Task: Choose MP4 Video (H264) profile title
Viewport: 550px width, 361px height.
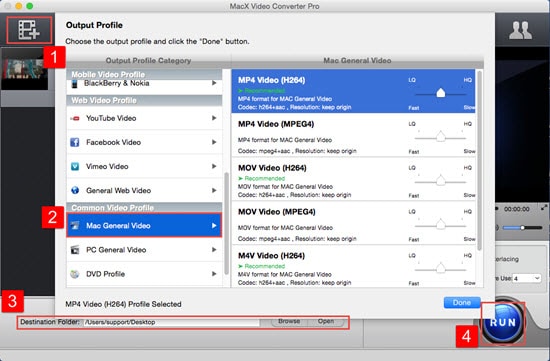Action: pyautogui.click(x=271, y=80)
